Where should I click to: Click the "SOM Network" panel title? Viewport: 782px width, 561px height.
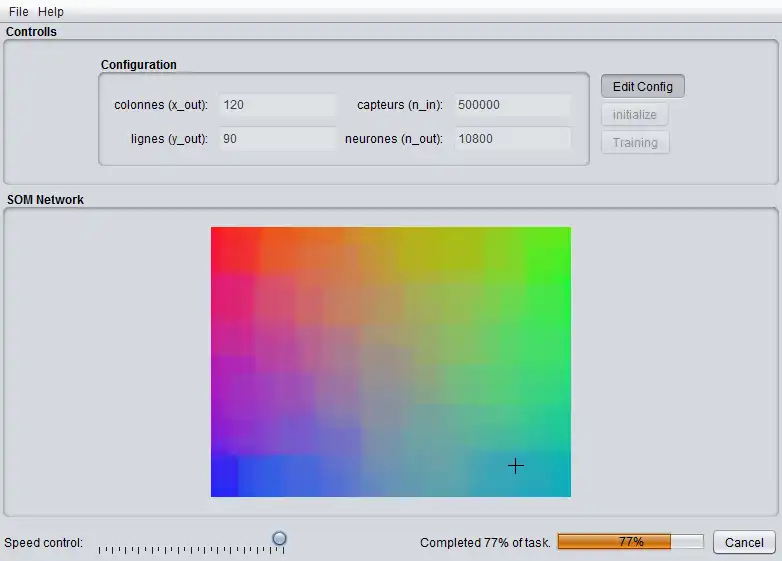tap(45, 199)
